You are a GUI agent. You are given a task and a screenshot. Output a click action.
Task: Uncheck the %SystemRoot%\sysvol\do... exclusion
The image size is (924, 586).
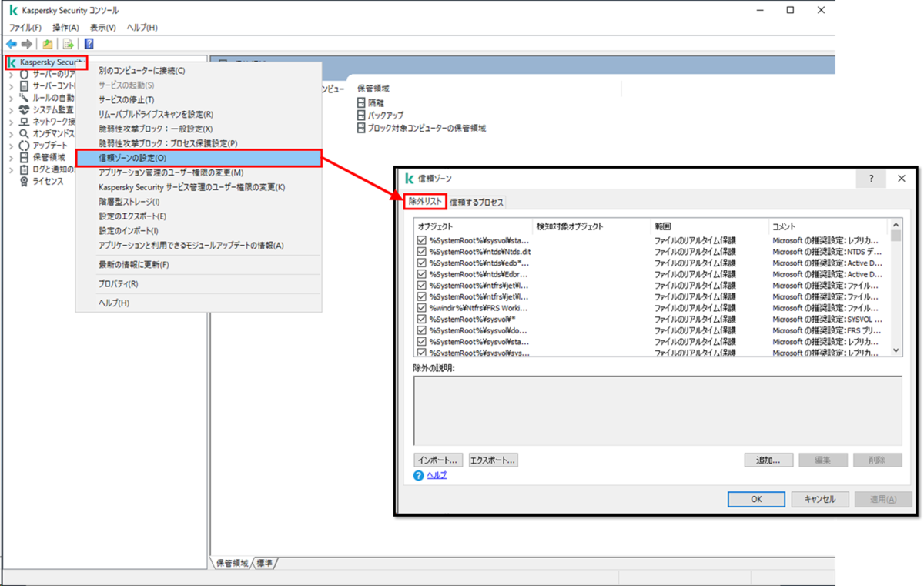click(x=421, y=330)
